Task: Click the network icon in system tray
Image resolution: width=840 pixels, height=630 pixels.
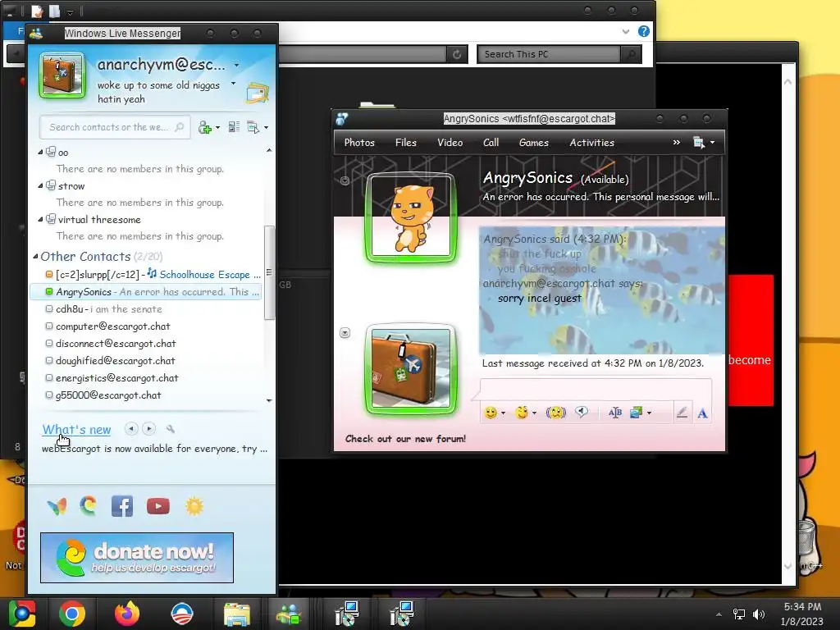Action: click(x=739, y=614)
